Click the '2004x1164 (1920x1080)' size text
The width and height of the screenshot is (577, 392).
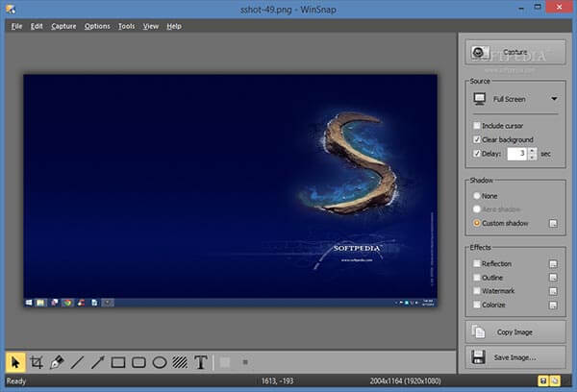point(405,381)
